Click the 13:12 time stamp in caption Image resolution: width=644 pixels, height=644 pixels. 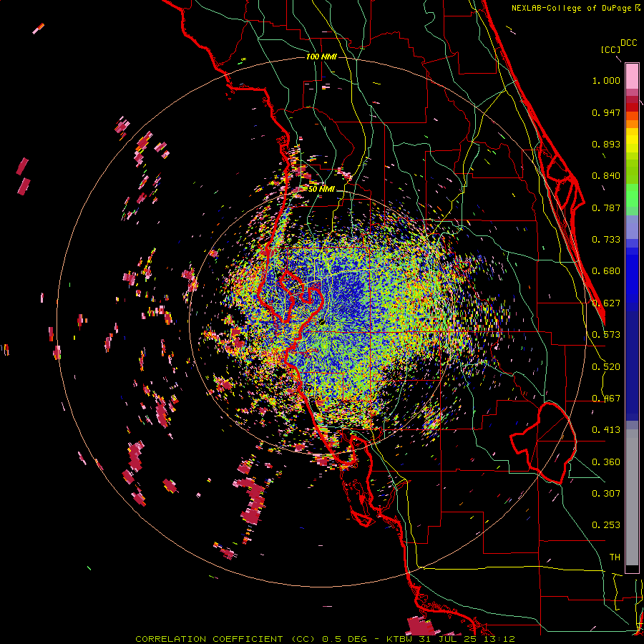499,639
